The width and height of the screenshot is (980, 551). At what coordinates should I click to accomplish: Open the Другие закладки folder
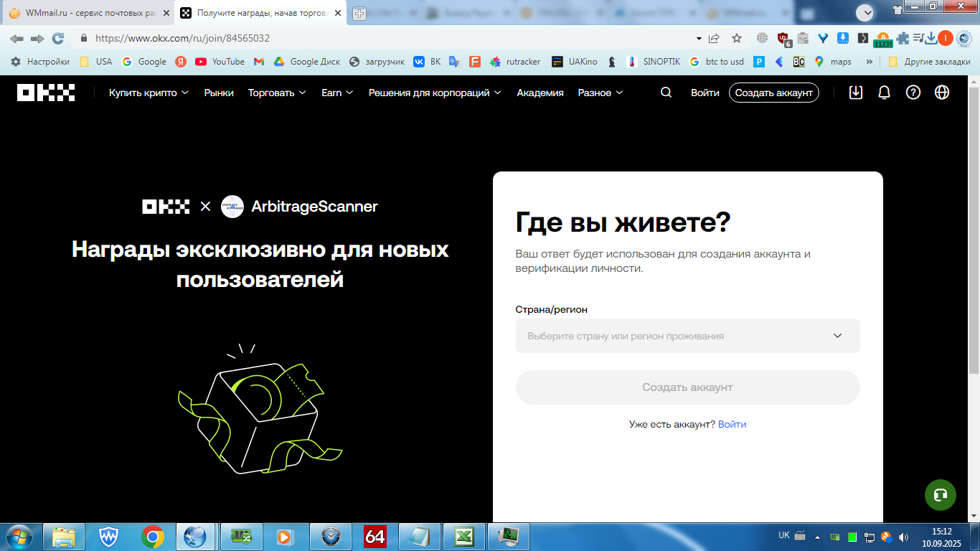[929, 62]
